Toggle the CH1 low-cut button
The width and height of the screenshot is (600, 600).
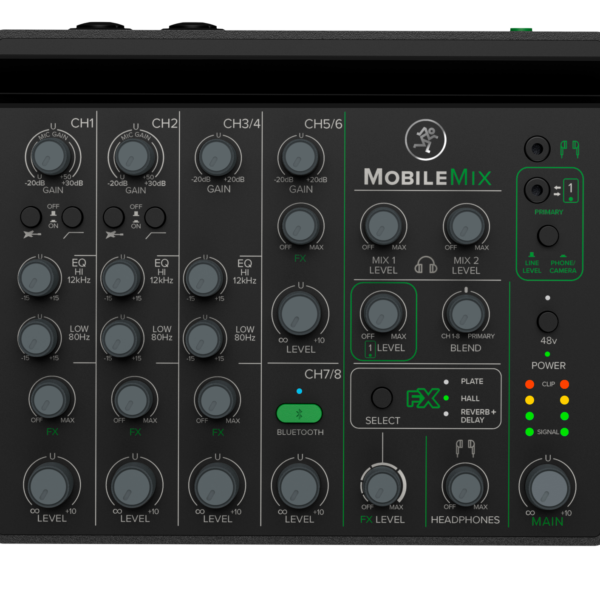click(x=72, y=217)
